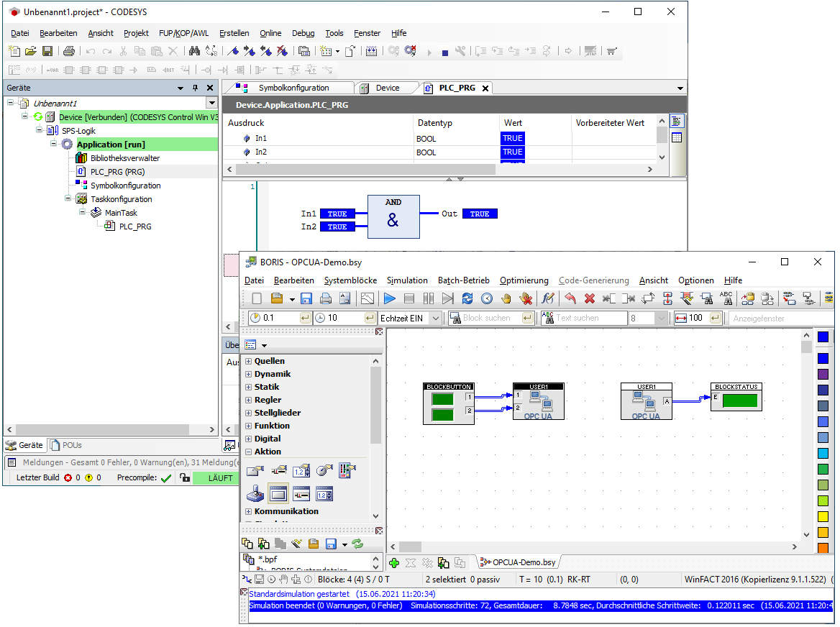Open the Geräte panel dropdown arrow

[181, 88]
